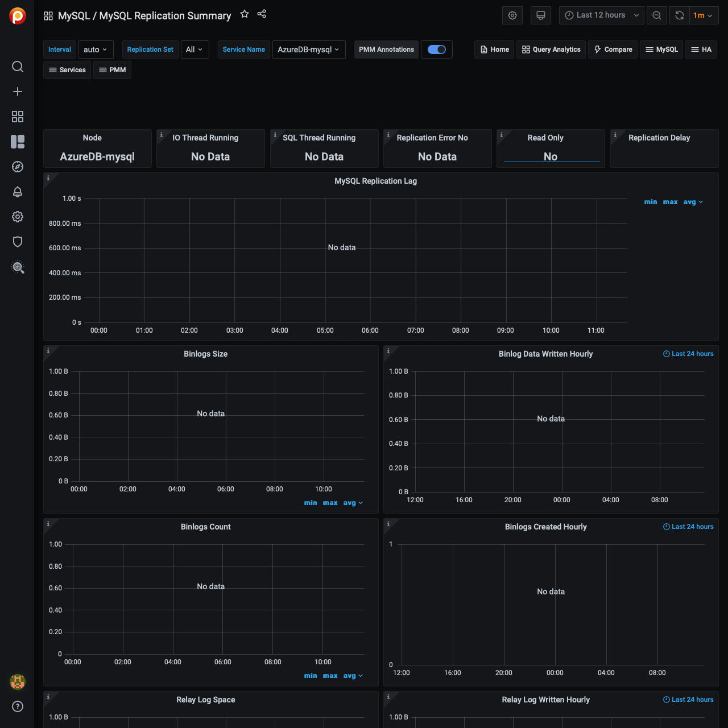Screen dimensions: 728x728
Task: Toggle the PMM Annotations switch
Action: (437, 49)
